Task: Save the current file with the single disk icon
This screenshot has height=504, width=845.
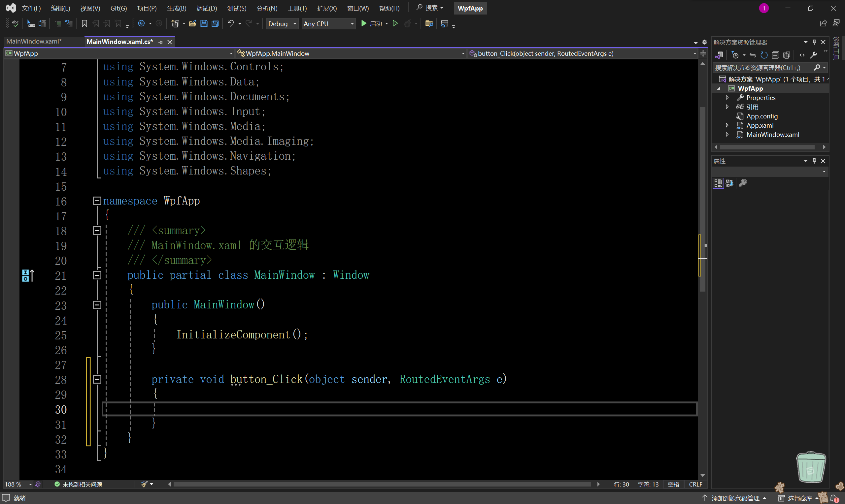Action: click(x=204, y=23)
